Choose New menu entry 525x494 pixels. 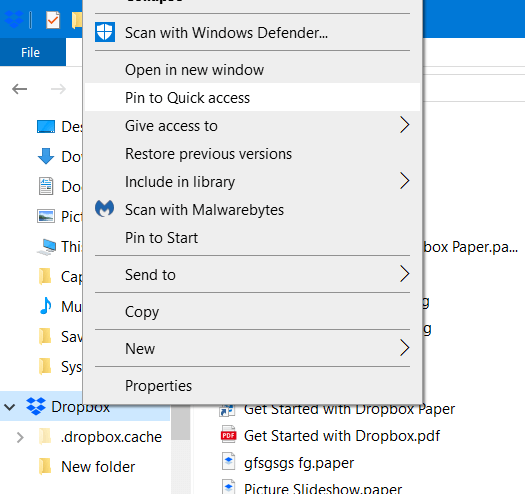(252, 348)
